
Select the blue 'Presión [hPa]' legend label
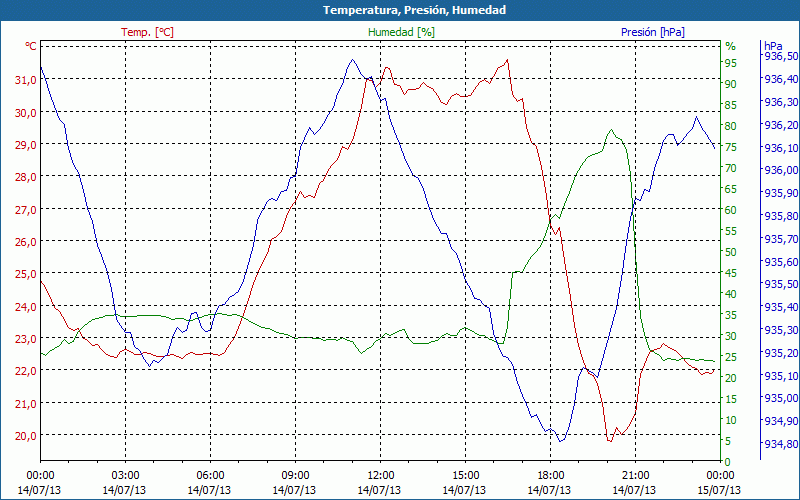pos(653,32)
